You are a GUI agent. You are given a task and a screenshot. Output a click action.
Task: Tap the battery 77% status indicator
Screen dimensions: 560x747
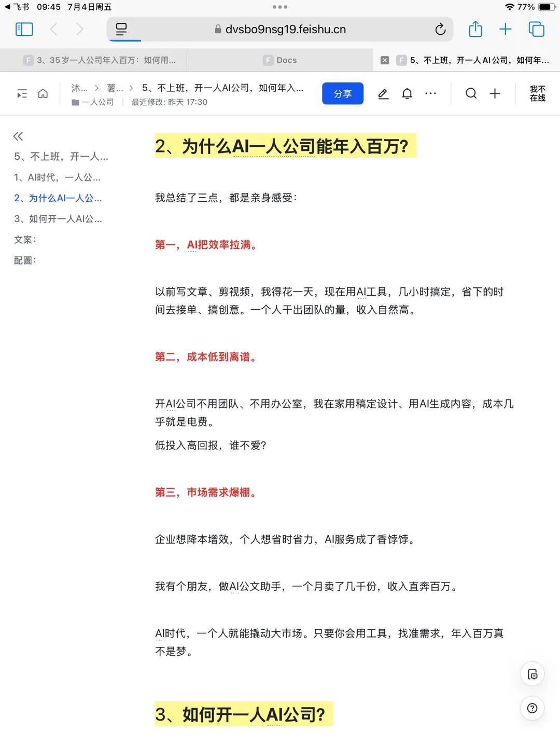pyautogui.click(x=536, y=7)
